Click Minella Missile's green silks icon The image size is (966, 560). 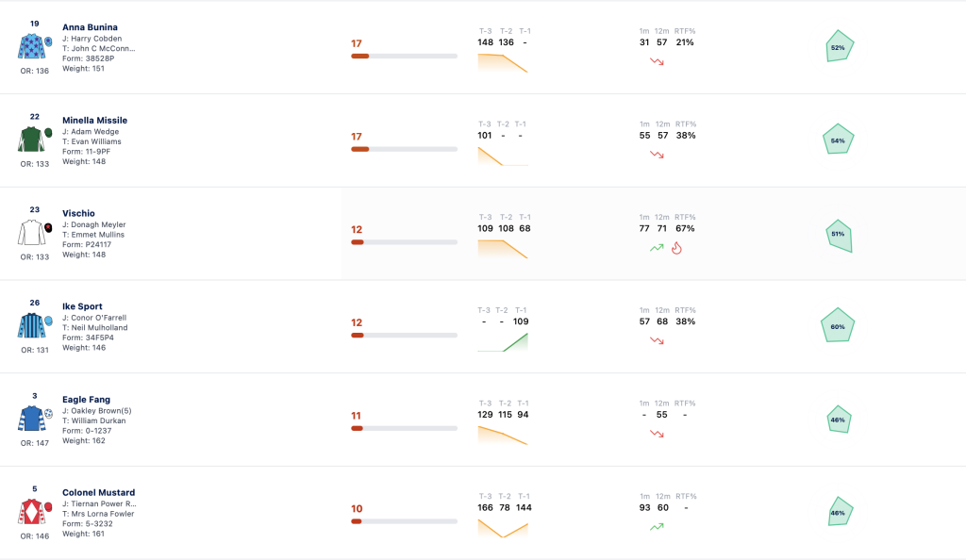pos(31,140)
